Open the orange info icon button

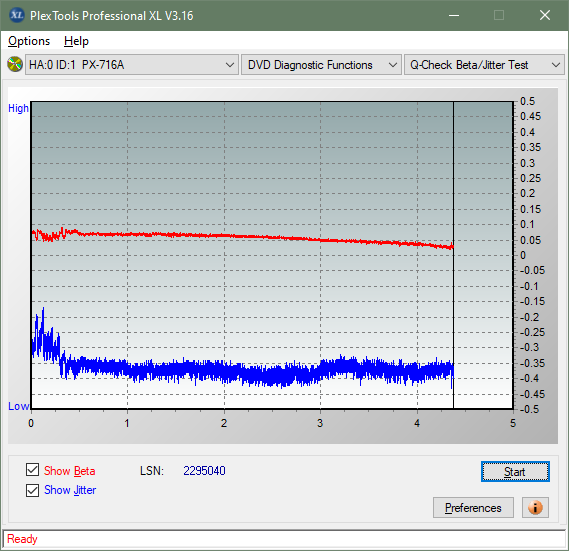point(535,507)
